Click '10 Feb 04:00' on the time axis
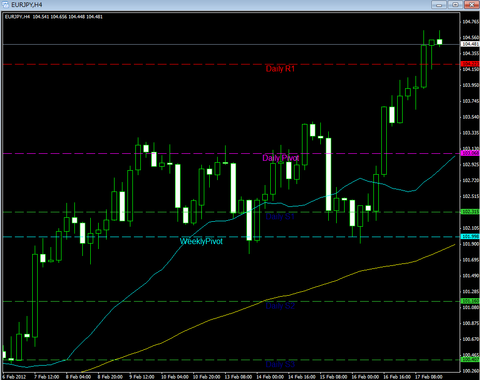 pos(175,377)
